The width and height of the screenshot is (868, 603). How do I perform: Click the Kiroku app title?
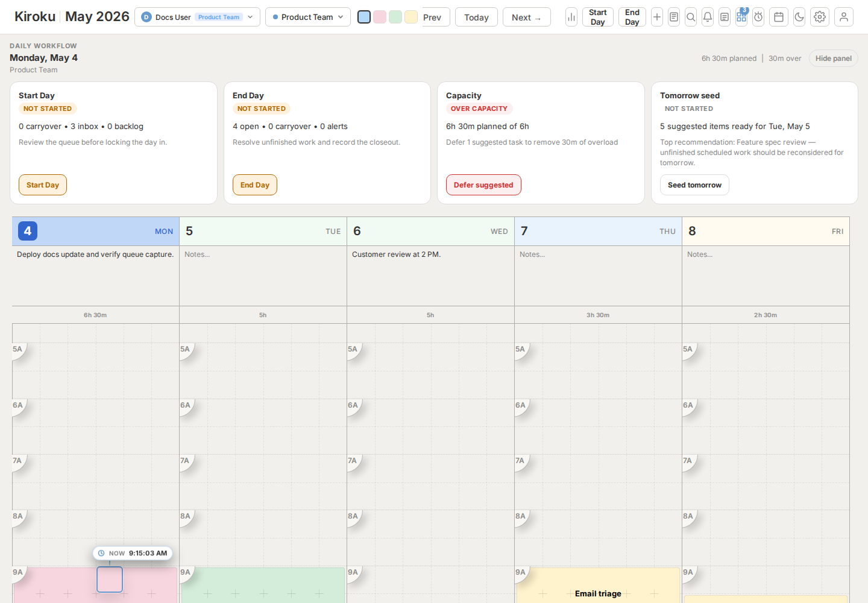coord(35,16)
